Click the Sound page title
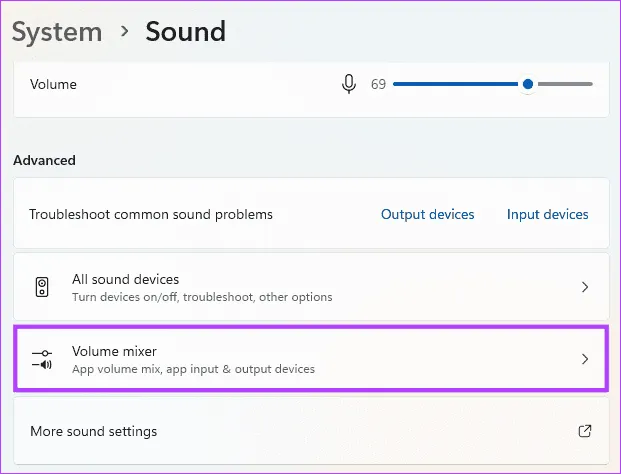621x474 pixels. (186, 31)
